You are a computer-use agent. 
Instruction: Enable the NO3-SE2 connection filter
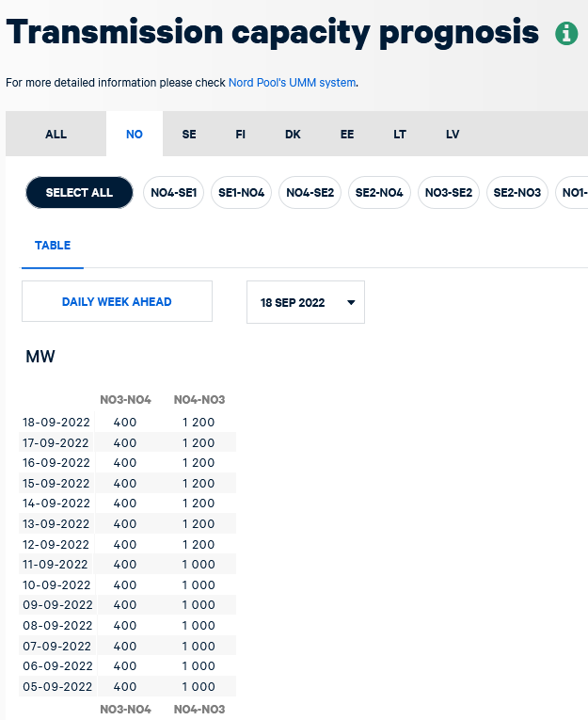(449, 192)
